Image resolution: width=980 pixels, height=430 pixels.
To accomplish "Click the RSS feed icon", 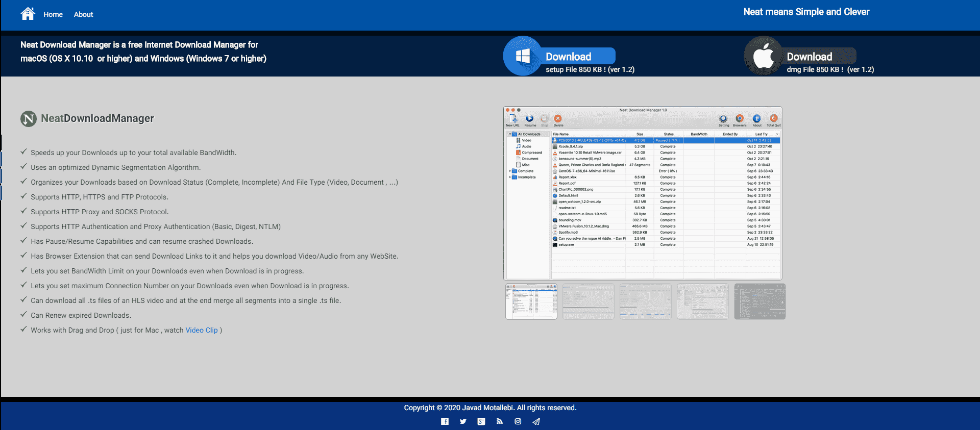I will click(500, 421).
